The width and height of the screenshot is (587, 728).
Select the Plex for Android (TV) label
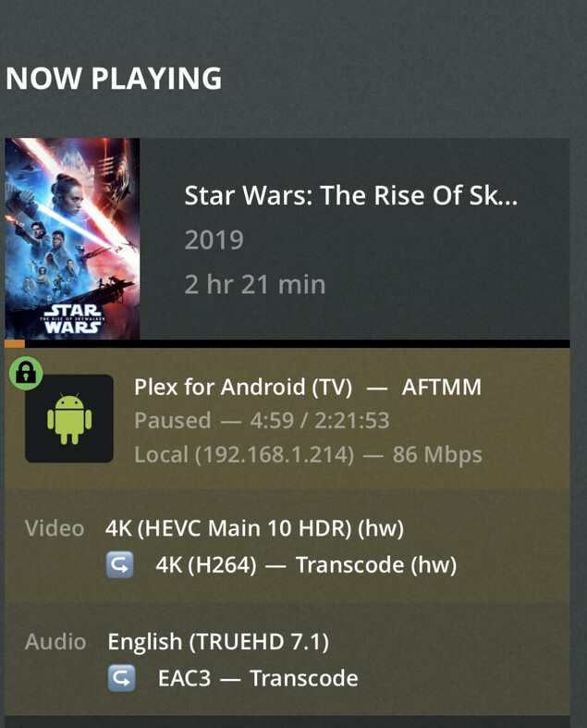[x=243, y=387]
